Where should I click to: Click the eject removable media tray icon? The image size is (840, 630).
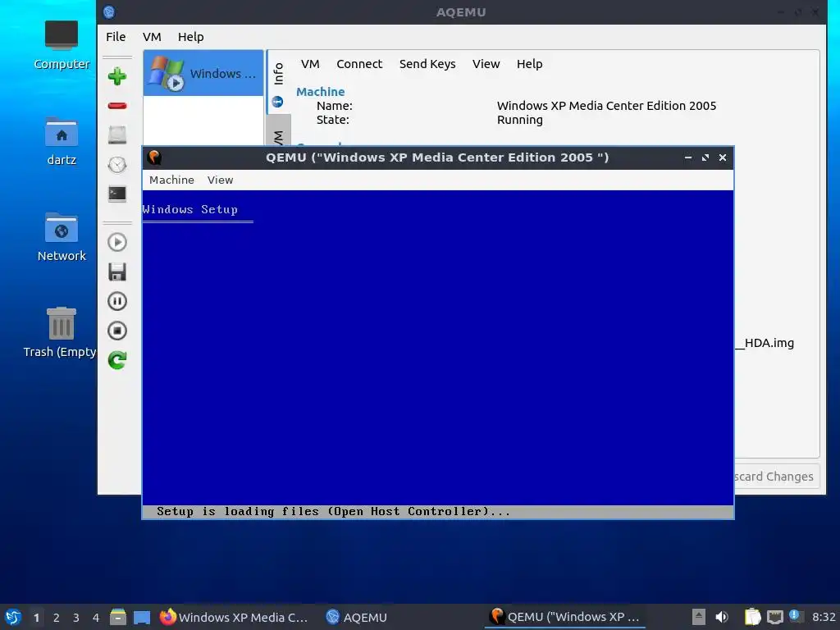tap(699, 617)
